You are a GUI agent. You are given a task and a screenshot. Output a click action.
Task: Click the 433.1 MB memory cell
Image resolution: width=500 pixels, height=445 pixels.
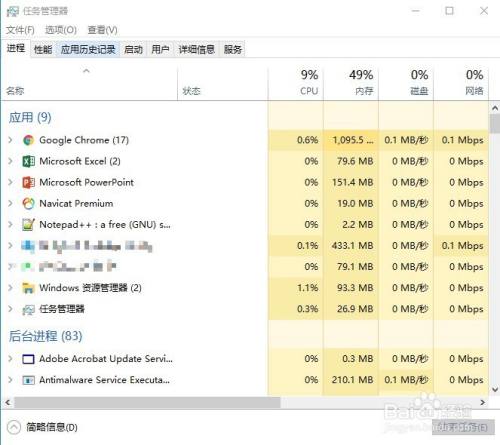click(x=352, y=246)
